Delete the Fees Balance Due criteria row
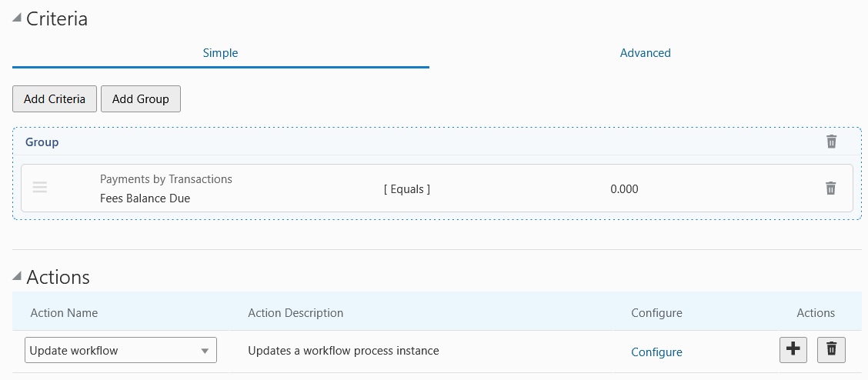Viewport: 868px width, 380px height. [830, 188]
